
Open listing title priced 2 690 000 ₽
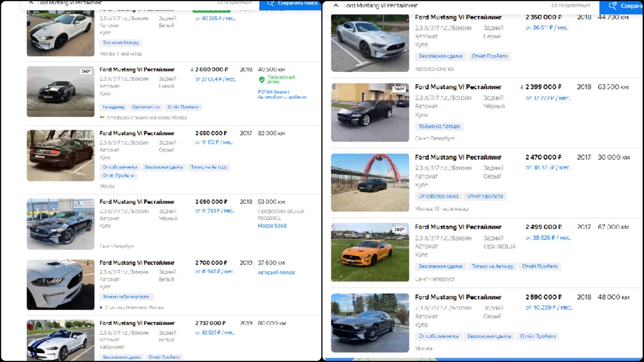coord(137,202)
